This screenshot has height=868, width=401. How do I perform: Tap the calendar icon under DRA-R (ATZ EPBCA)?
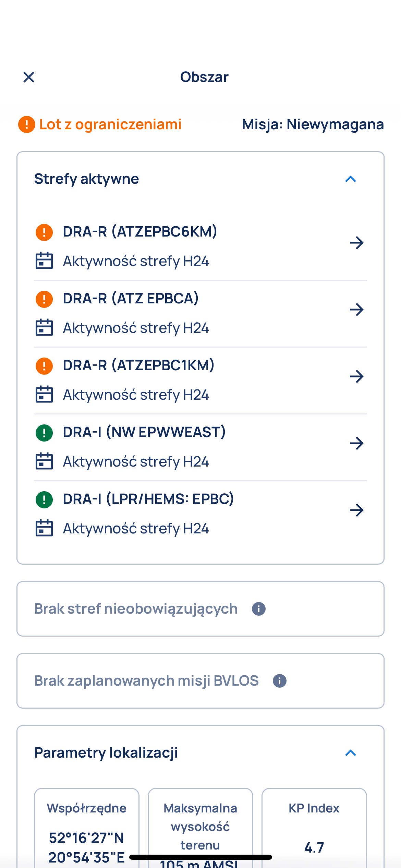coord(44,328)
